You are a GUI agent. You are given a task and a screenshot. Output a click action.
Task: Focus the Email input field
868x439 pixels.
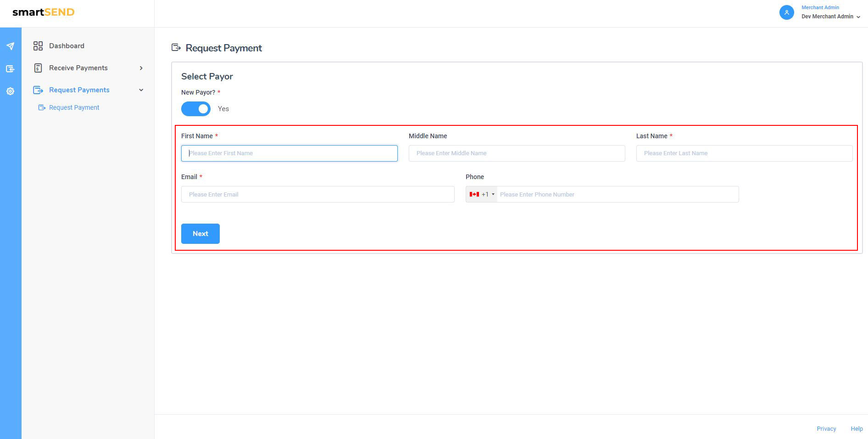coord(317,194)
